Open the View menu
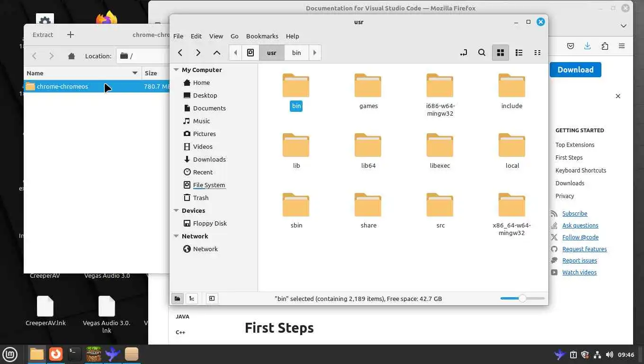Screen dimensions: 644x364 coord(216,36)
